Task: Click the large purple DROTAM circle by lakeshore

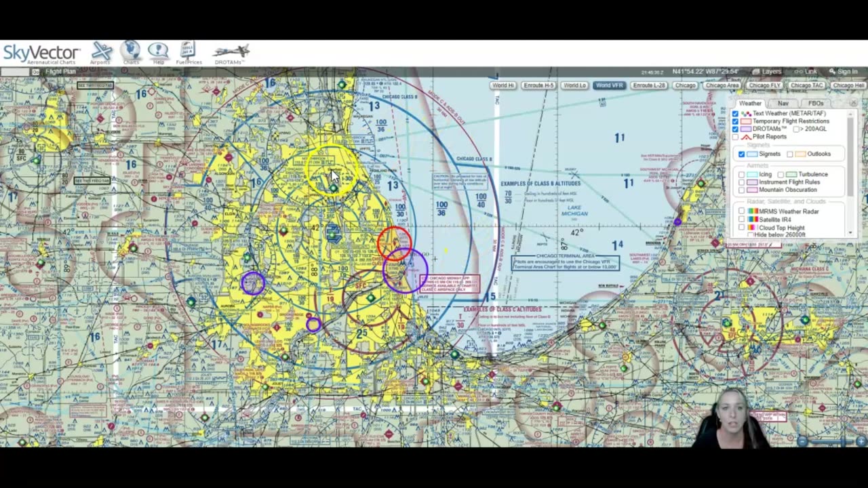Action: click(x=405, y=270)
